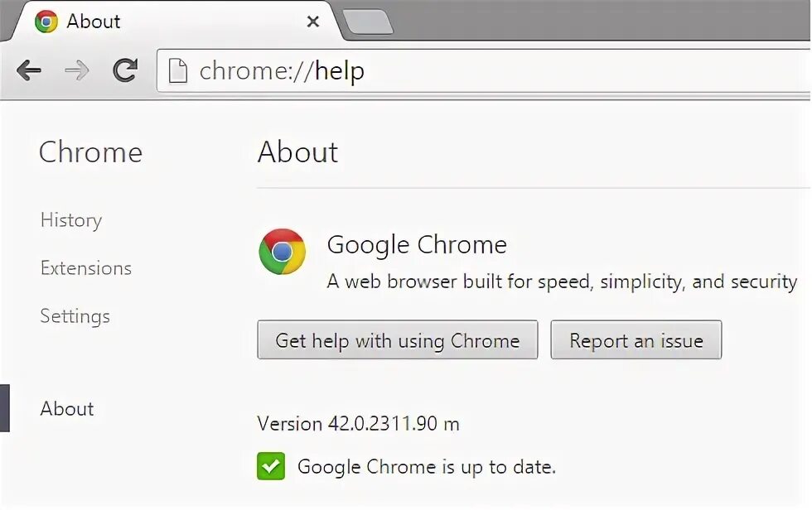Select About in the sidebar
The image size is (812, 510).
(x=67, y=409)
